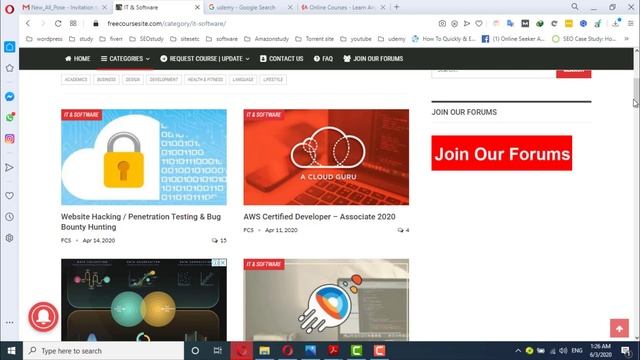Image resolution: width=640 pixels, height=360 pixels.
Task: Open Opera menu logo
Action: [9, 8]
